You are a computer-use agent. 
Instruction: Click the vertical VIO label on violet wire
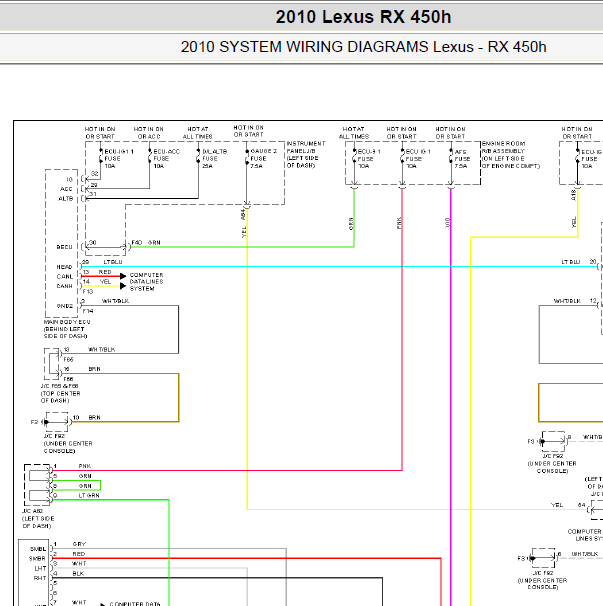tap(448, 223)
